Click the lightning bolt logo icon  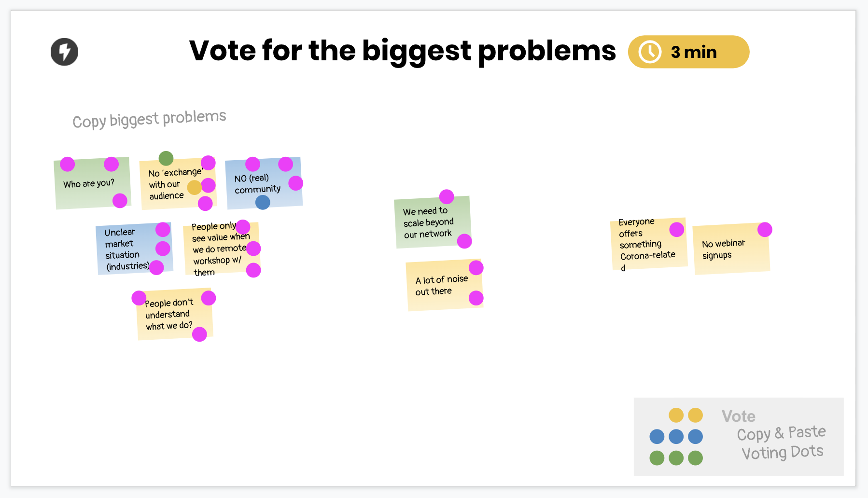click(x=64, y=52)
